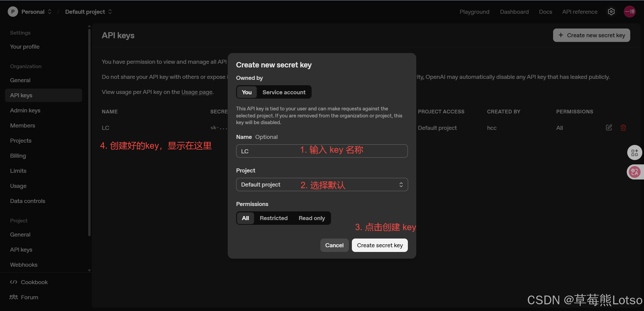
Task: Go to Your profile settings
Action: click(x=25, y=47)
